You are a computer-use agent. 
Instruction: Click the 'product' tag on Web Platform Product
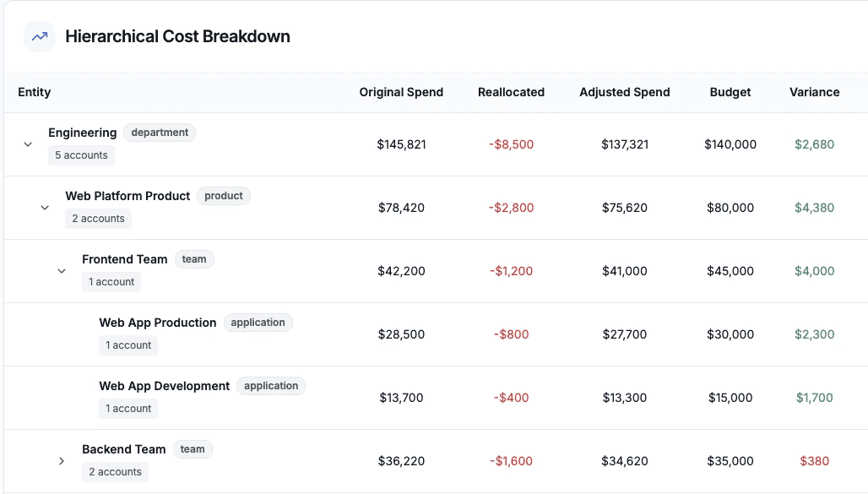tap(224, 196)
